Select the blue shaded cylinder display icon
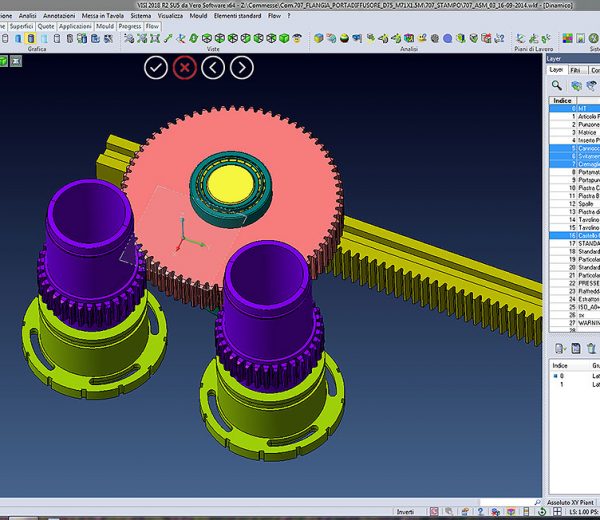The height and width of the screenshot is (520, 600). coord(18,38)
